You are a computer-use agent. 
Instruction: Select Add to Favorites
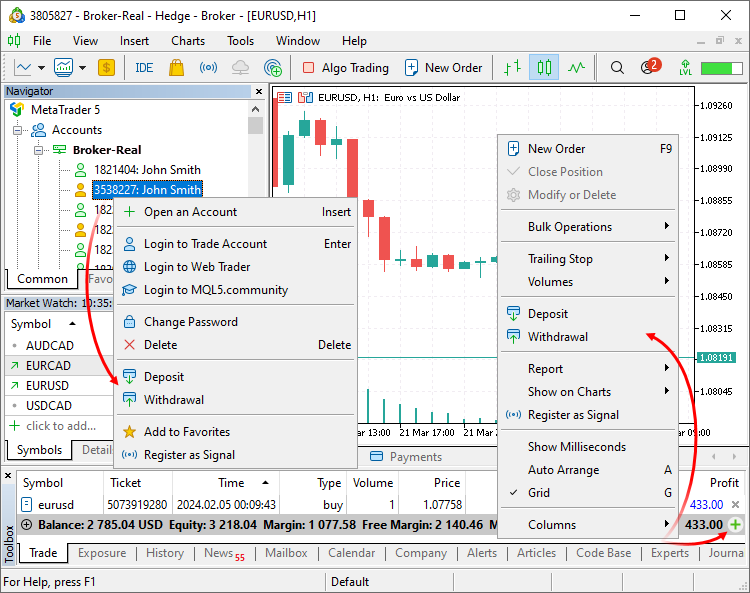tap(236, 432)
